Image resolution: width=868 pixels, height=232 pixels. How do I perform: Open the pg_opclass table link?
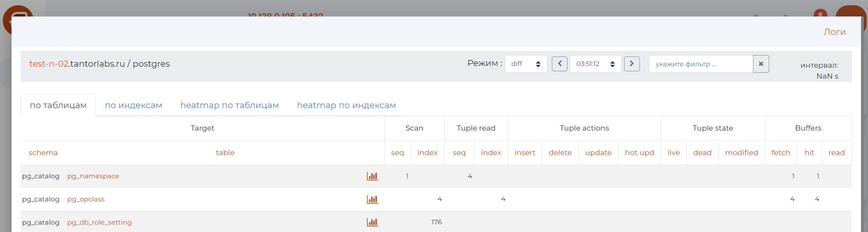[x=86, y=199]
